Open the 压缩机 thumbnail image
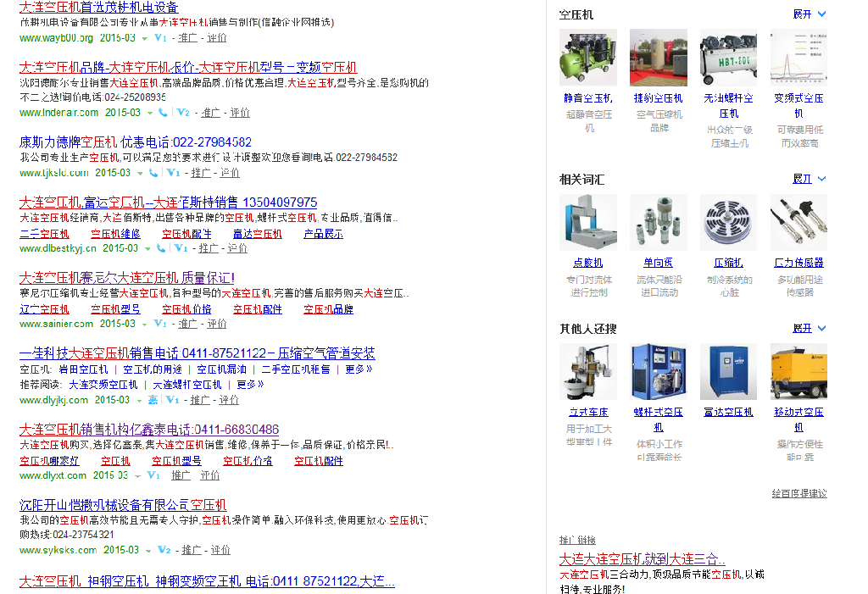This screenshot has height=594, width=868. (x=728, y=222)
